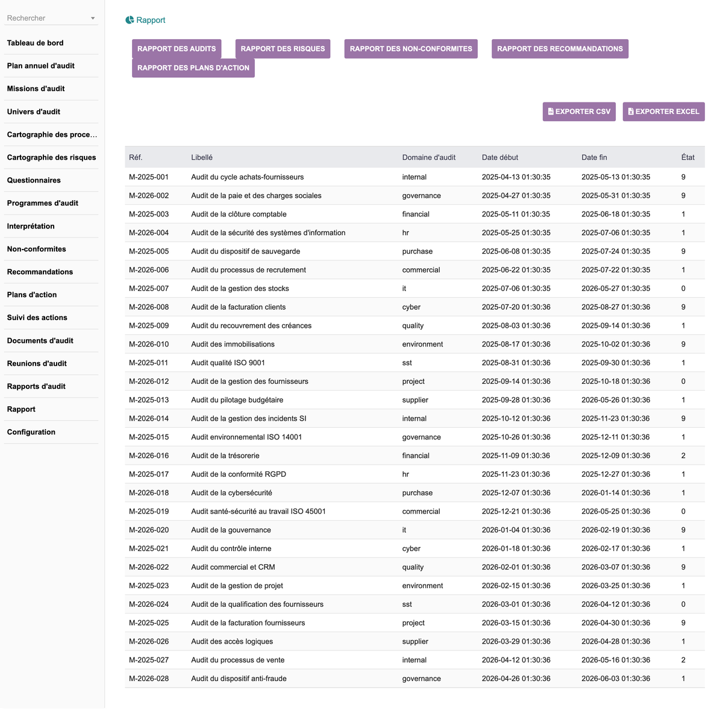Open Rapport des plans d'action
The height and width of the screenshot is (728, 723).
tap(193, 68)
